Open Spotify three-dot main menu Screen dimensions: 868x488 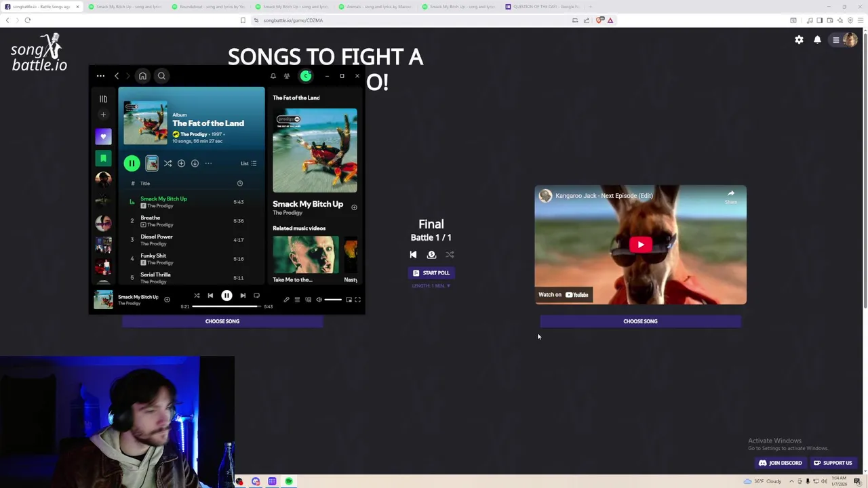[x=100, y=76]
